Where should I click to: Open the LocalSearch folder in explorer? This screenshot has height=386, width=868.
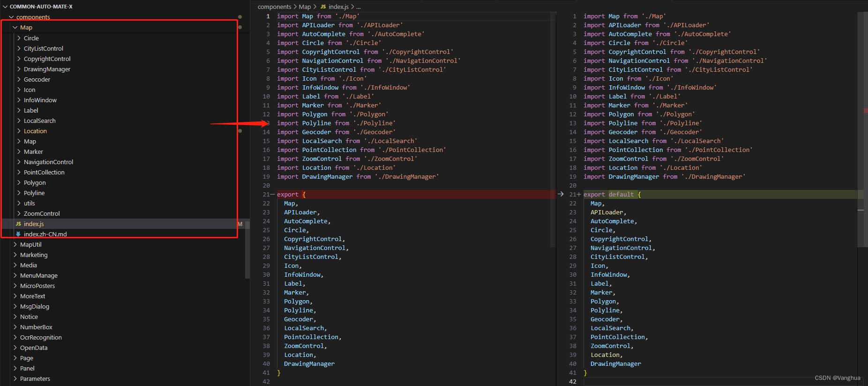click(x=39, y=121)
